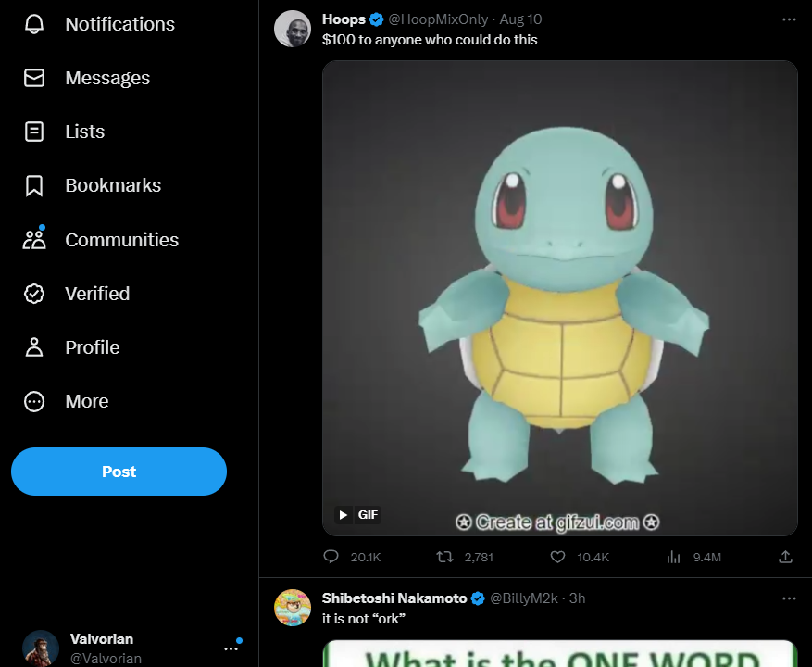Screen dimensions: 812x667
Task: Click the Messages envelope icon
Action: (34, 78)
